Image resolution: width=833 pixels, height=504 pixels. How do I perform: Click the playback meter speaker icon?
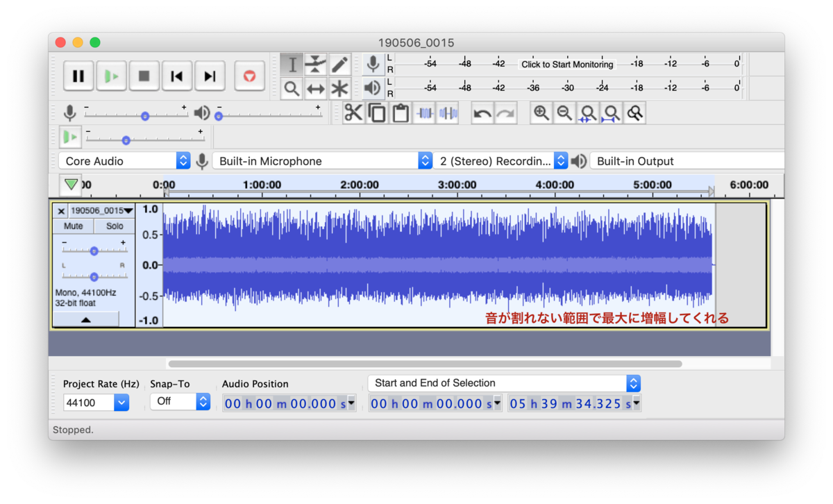[x=373, y=88]
